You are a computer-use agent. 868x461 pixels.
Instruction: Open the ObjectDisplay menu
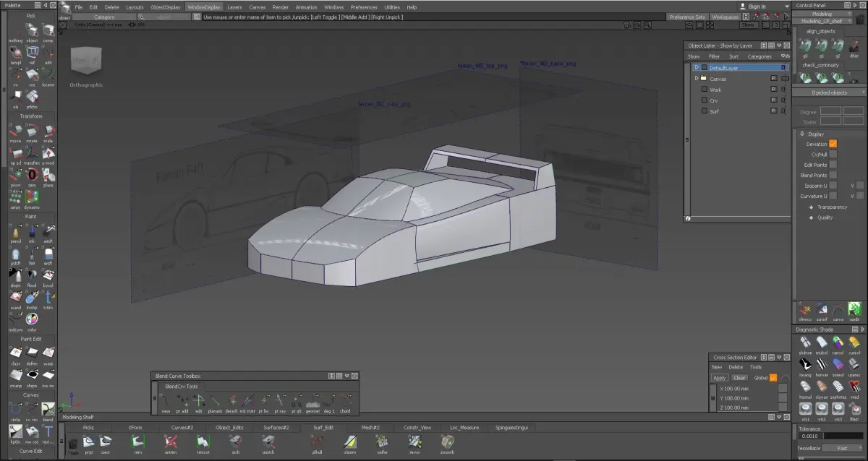166,7
